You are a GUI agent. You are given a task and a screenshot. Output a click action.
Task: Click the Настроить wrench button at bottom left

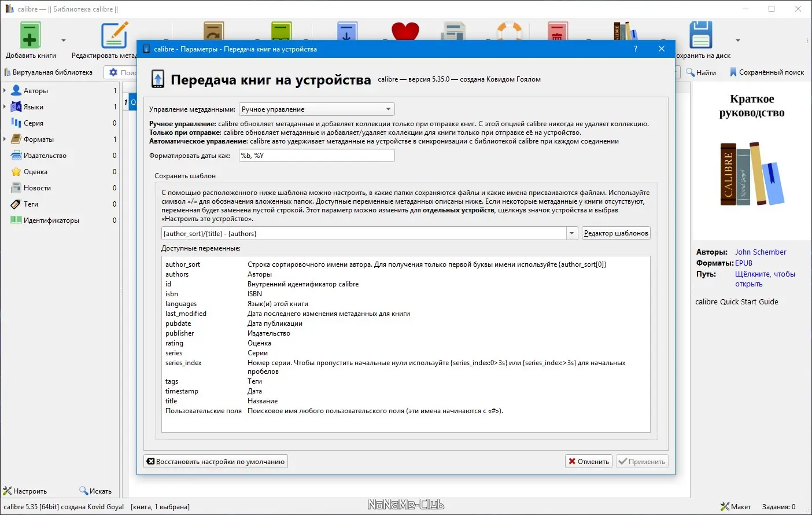25,491
